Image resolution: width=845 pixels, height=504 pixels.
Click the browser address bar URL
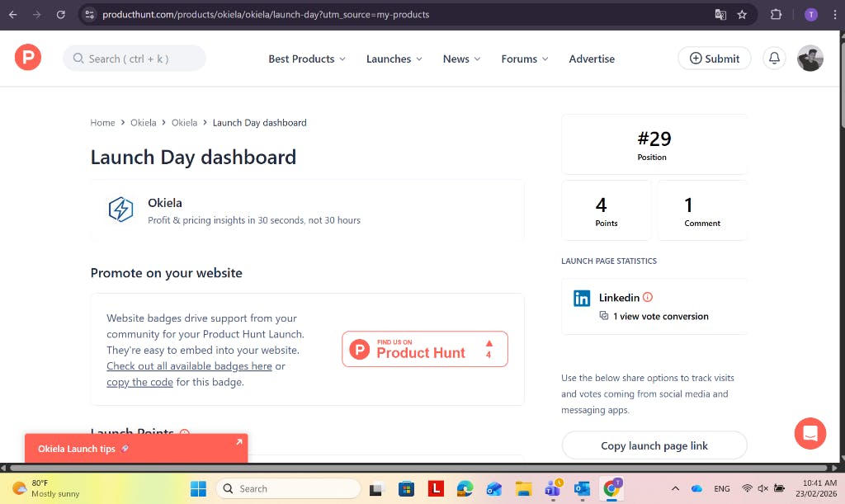266,15
